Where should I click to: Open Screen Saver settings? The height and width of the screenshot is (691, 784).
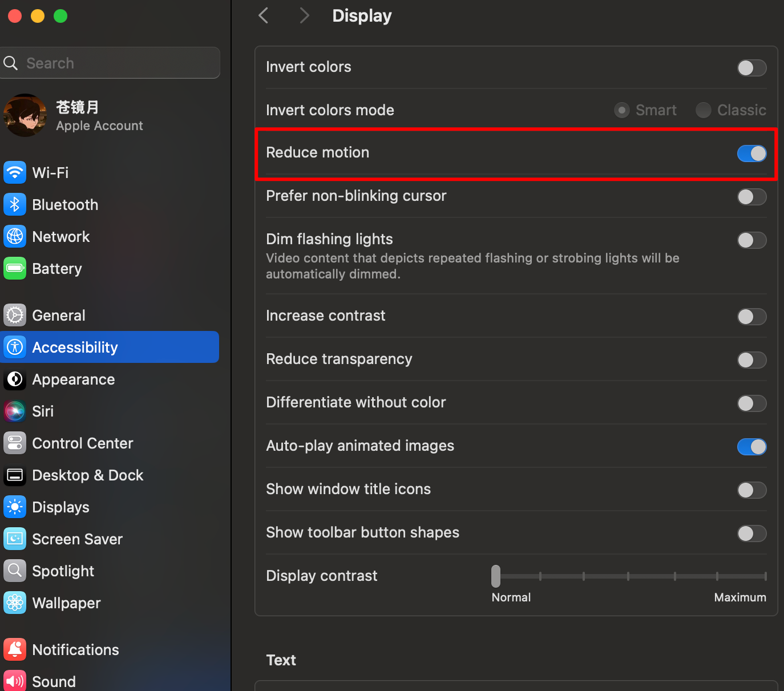[x=110, y=539]
